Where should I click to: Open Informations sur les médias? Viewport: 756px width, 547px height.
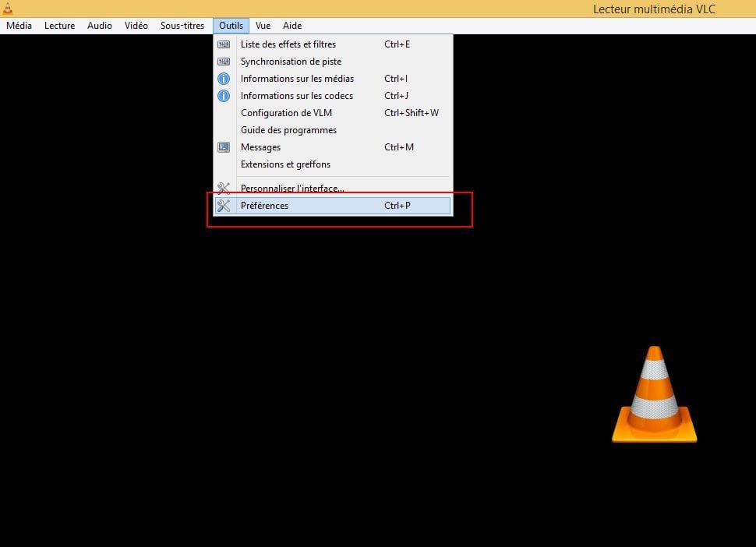333,79
